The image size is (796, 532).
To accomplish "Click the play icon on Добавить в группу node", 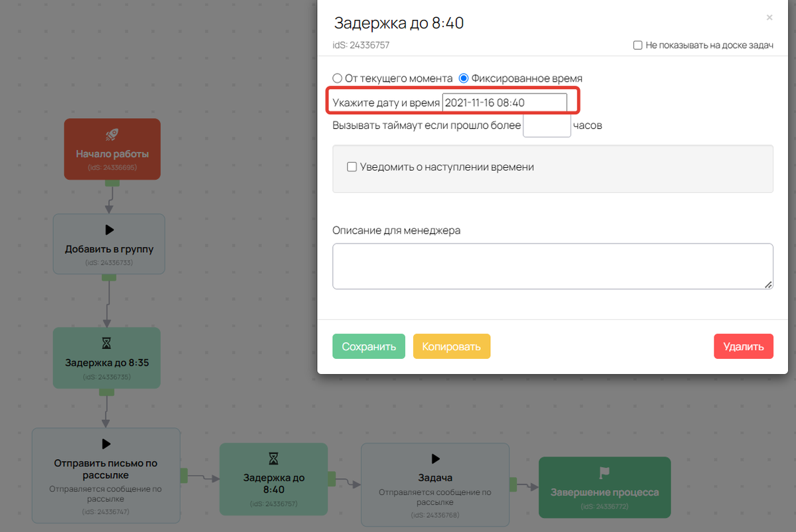I will pos(109,230).
